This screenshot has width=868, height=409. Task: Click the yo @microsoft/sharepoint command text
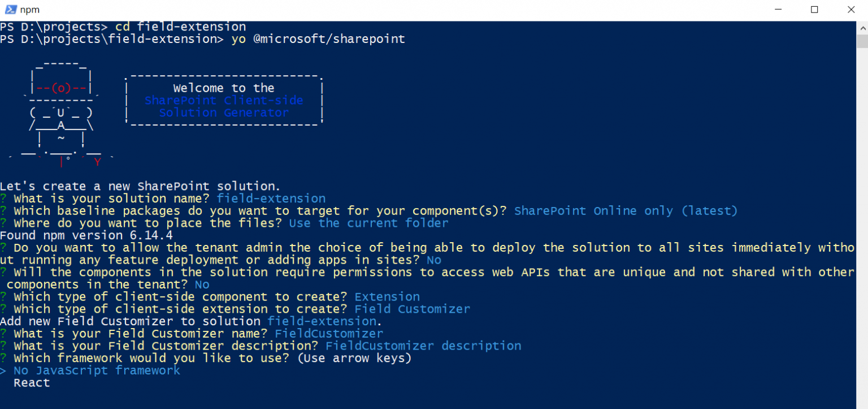coord(317,38)
